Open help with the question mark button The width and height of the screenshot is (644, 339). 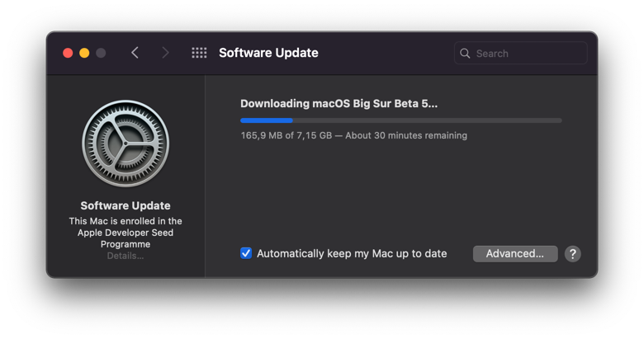pyautogui.click(x=573, y=254)
